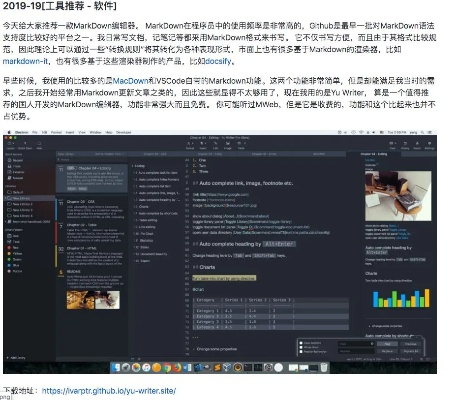This screenshot has width=456, height=400.
Task: Open the Chapter 02 - Table document card
Action: pyautogui.click(x=91, y=233)
